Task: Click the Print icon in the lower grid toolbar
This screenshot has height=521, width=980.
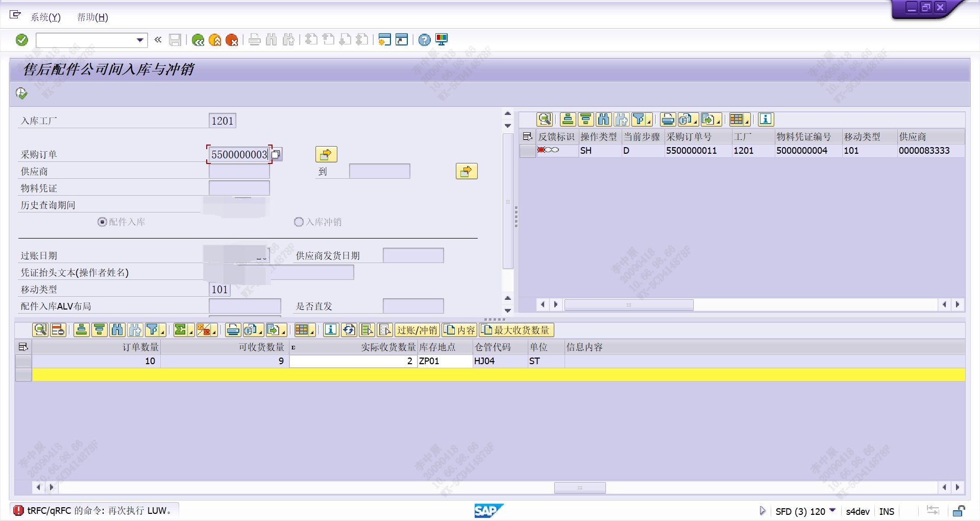Action: pyautogui.click(x=233, y=330)
